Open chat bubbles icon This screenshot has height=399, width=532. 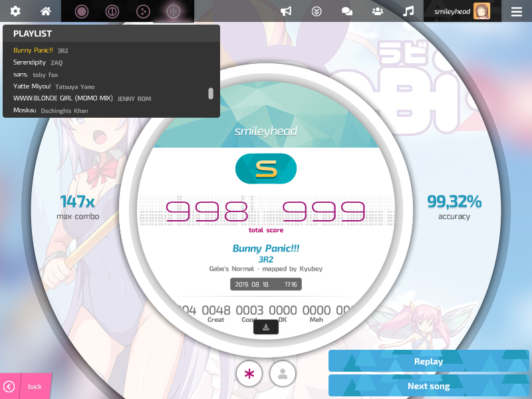tap(346, 11)
